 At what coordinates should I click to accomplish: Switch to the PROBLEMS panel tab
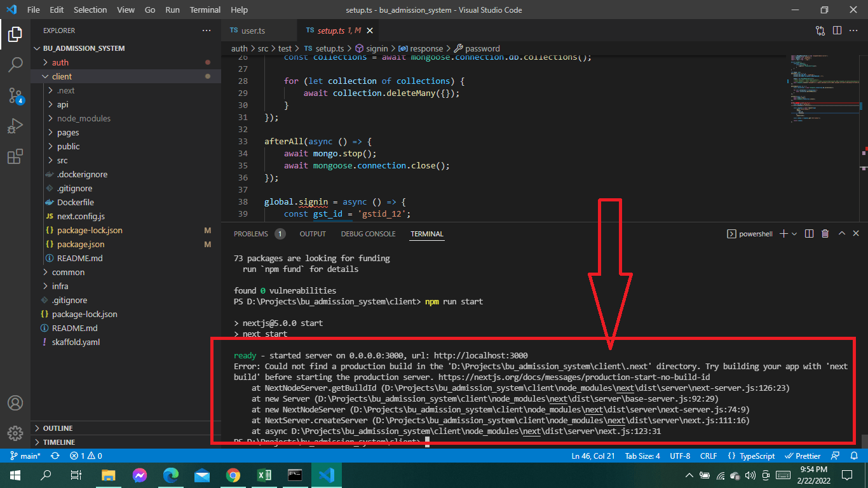[259, 234]
